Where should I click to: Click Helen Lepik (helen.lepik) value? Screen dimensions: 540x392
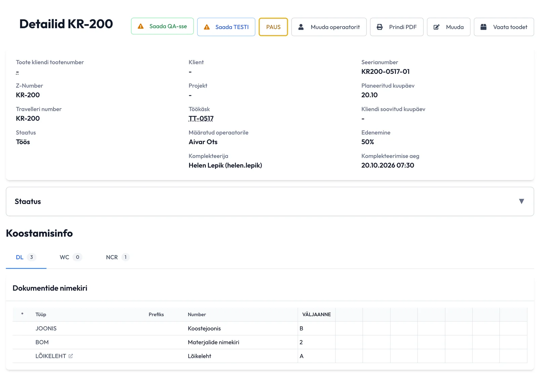coord(225,165)
